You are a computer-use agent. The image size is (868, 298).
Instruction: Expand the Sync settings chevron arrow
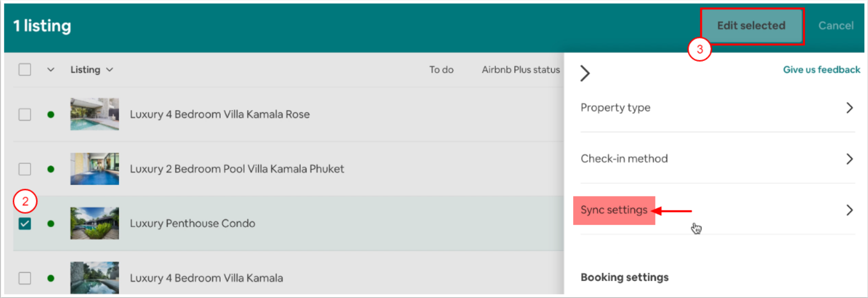(849, 210)
